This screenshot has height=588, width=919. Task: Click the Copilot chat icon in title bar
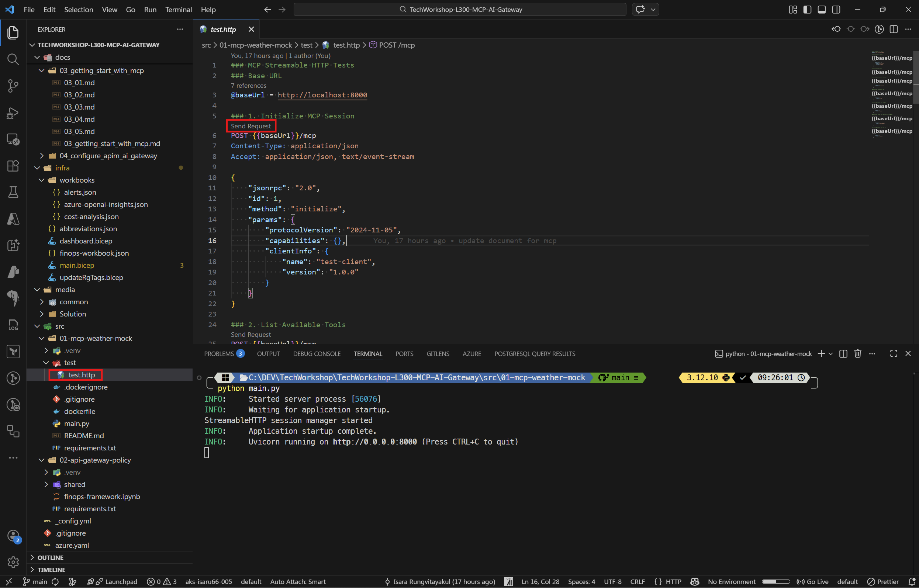pyautogui.click(x=640, y=10)
